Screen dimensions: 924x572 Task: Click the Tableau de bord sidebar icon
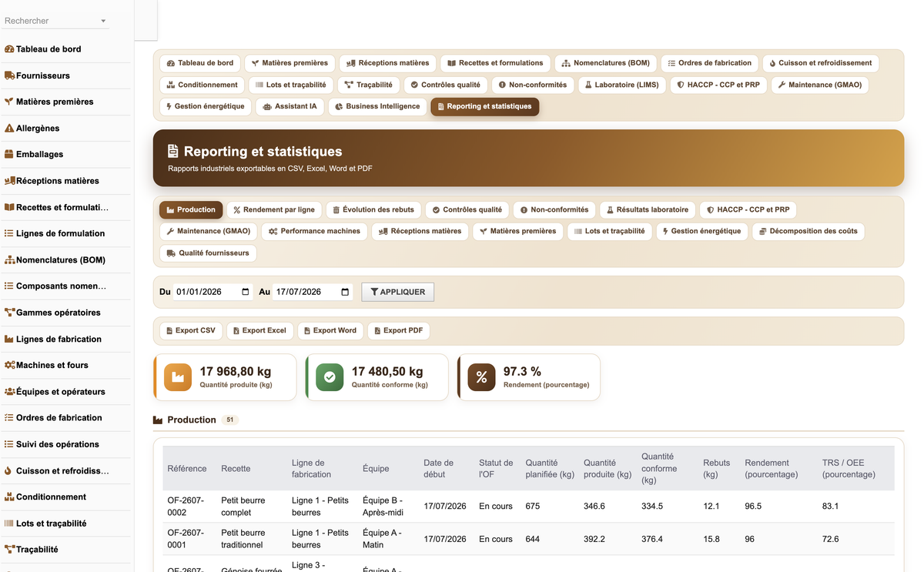tap(9, 49)
